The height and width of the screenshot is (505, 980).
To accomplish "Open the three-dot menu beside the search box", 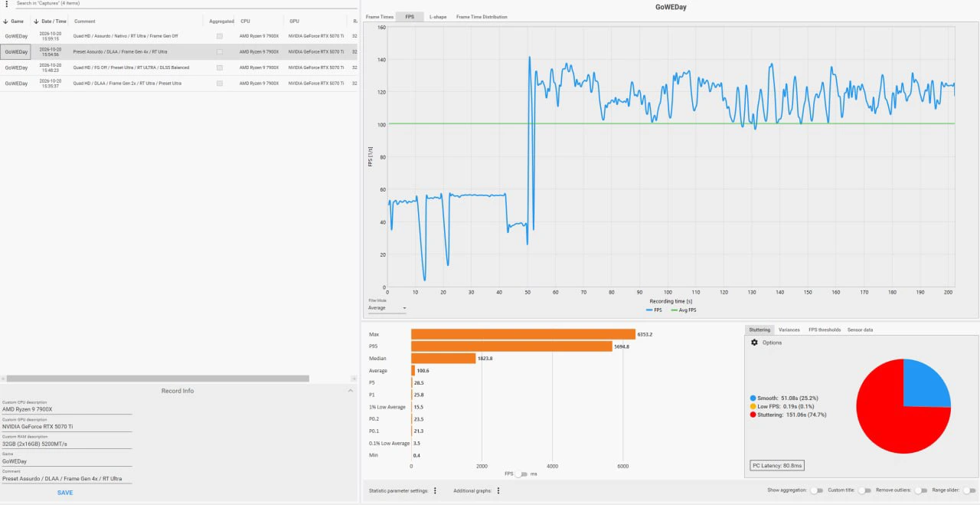I will click(6, 4).
